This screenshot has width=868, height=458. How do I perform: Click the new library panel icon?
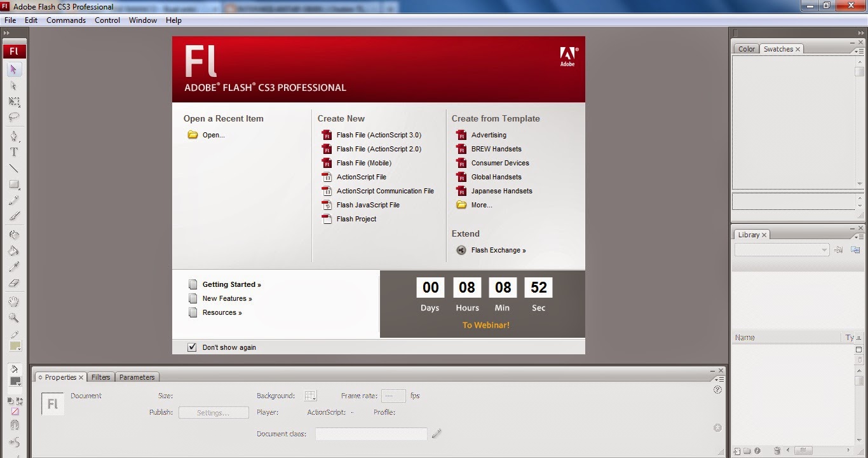[x=855, y=249]
